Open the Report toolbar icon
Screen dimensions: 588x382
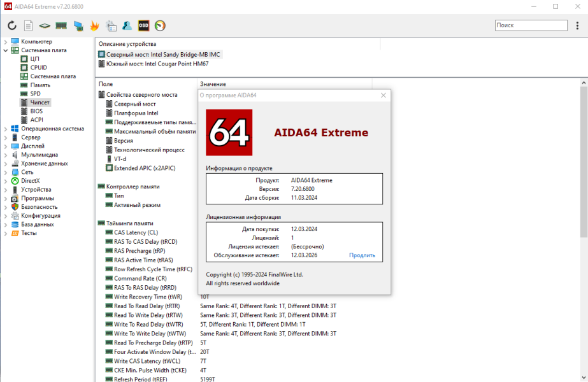click(28, 25)
